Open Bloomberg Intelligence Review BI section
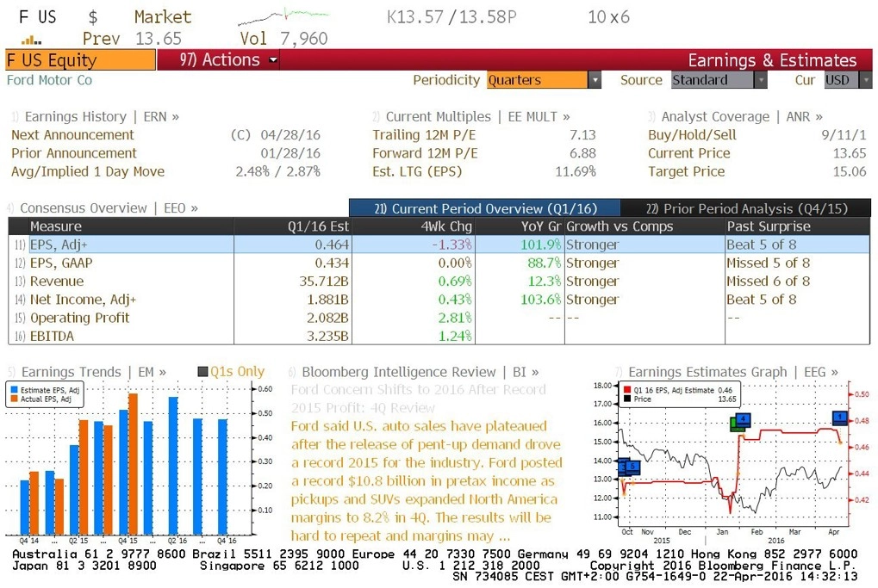The width and height of the screenshot is (878, 588). tap(414, 372)
